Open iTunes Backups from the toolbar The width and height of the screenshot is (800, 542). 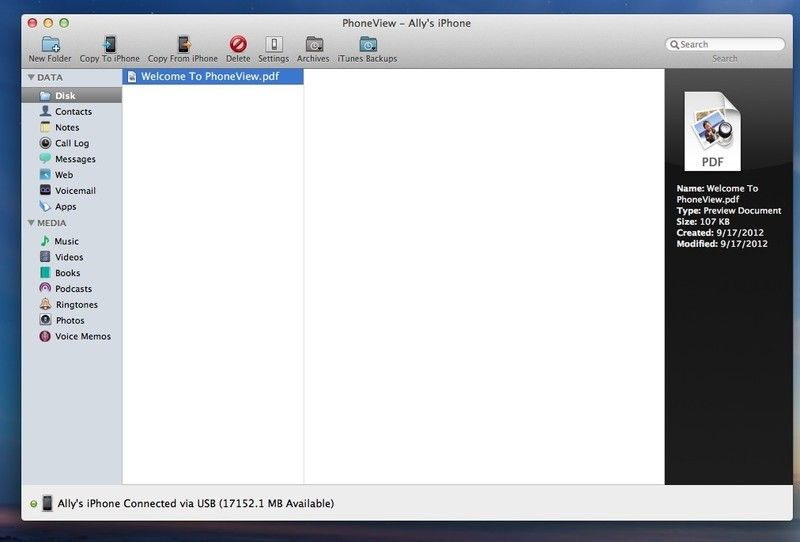coord(367,44)
